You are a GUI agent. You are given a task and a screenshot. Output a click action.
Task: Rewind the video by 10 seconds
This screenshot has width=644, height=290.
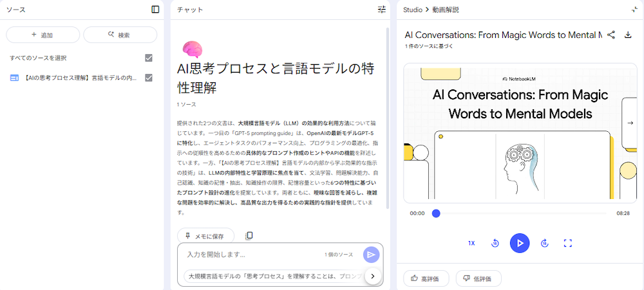coord(495,243)
